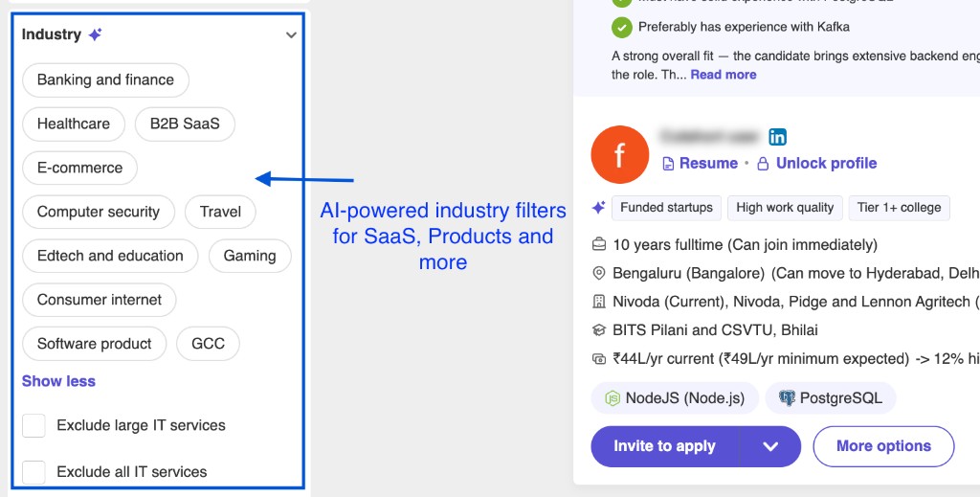Click '10 years fulltime (Can join immediately)' text
The height and width of the screenshot is (497, 980).
[x=745, y=245]
